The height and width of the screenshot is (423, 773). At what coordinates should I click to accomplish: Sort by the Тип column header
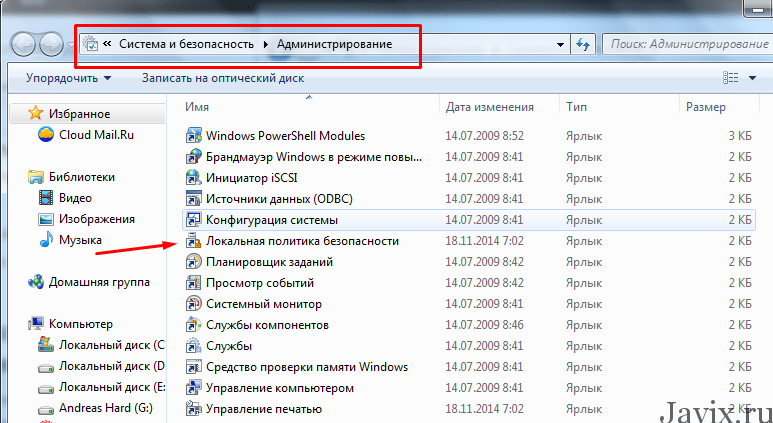pos(576,107)
